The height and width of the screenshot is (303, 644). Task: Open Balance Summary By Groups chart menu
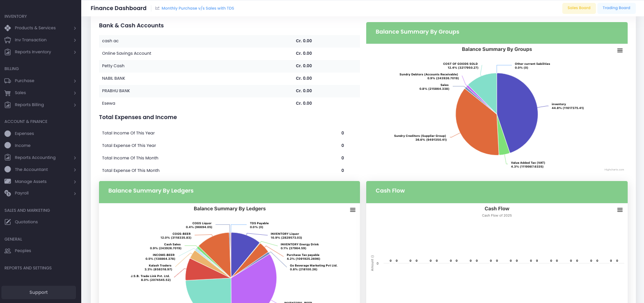tap(620, 50)
